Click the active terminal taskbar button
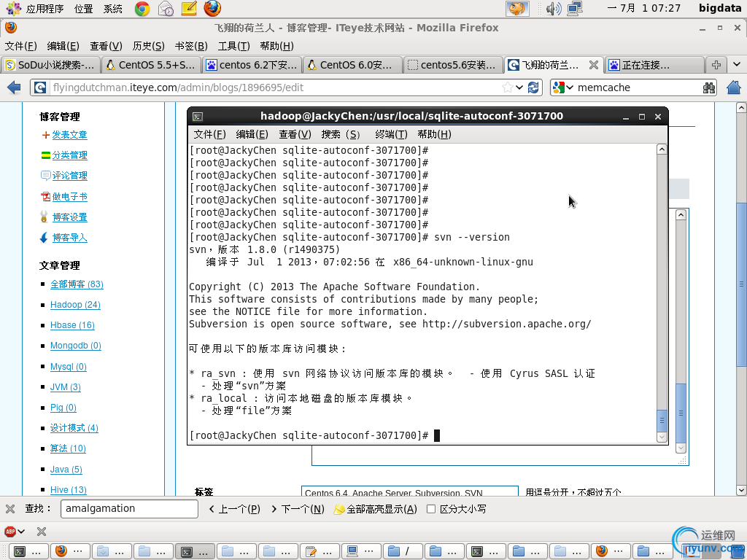747x560 pixels. pos(196,551)
